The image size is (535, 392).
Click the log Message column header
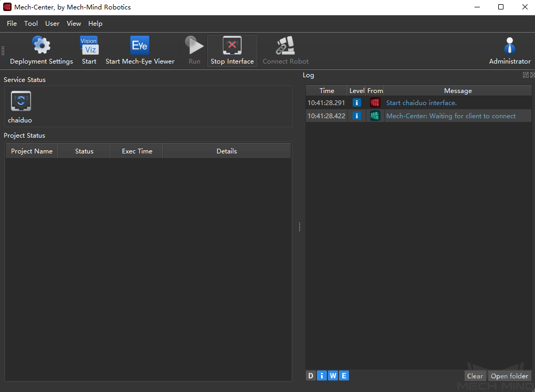[x=458, y=91]
